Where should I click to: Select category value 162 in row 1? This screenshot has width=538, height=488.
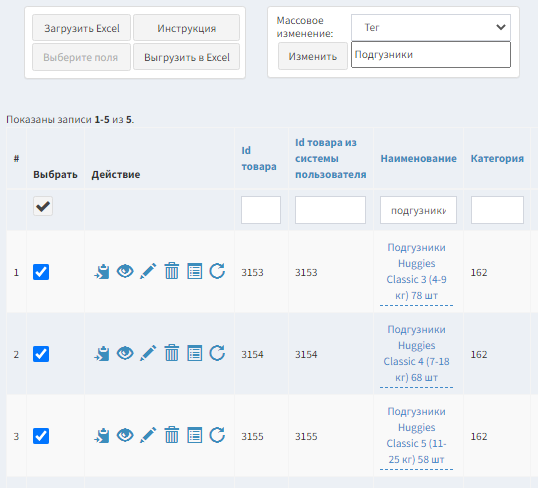479,272
